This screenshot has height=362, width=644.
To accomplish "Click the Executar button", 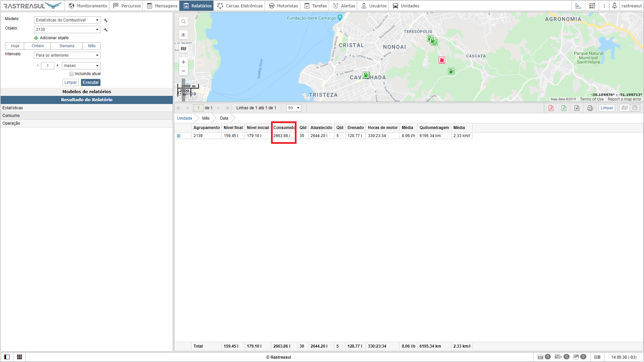I will pyautogui.click(x=91, y=82).
